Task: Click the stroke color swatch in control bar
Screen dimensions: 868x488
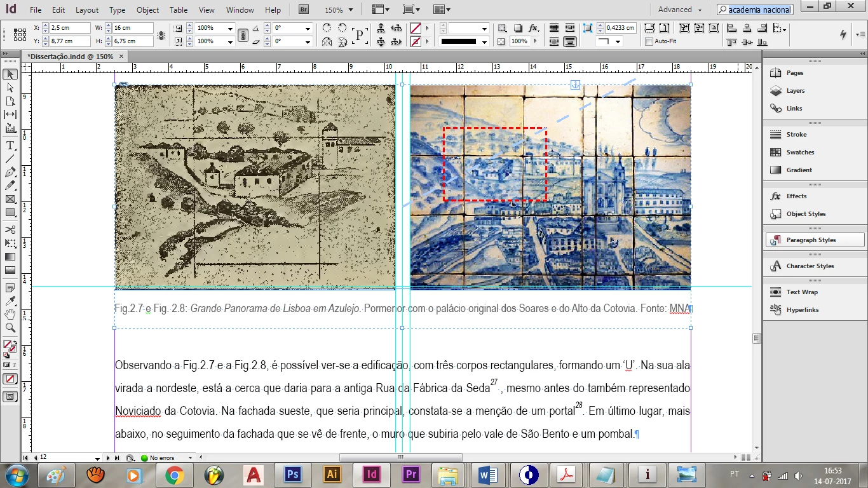Action: coord(416,41)
